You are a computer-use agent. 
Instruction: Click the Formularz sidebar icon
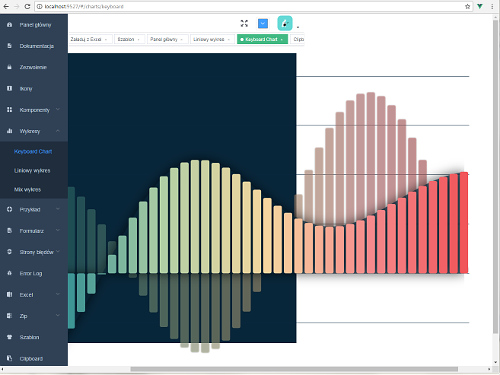pos(9,231)
